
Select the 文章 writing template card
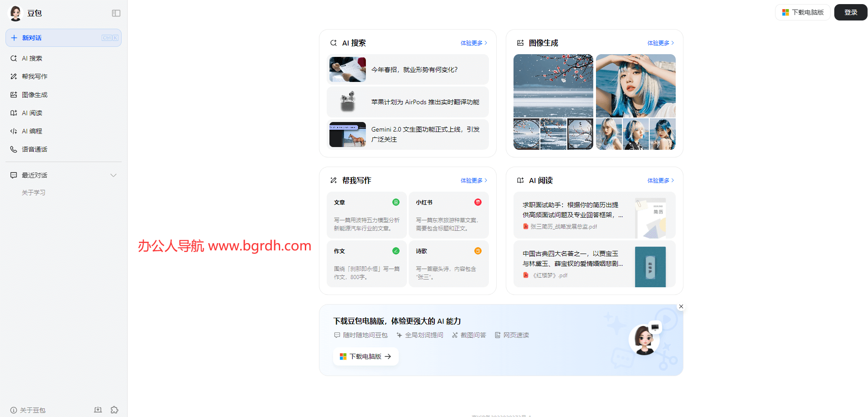pos(367,215)
